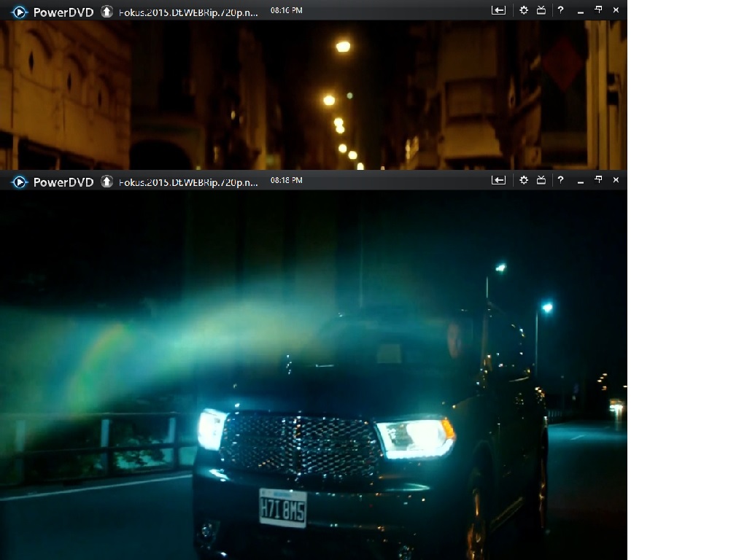Open help in the 08:18 PM window
The height and width of the screenshot is (560, 747).
tap(561, 180)
